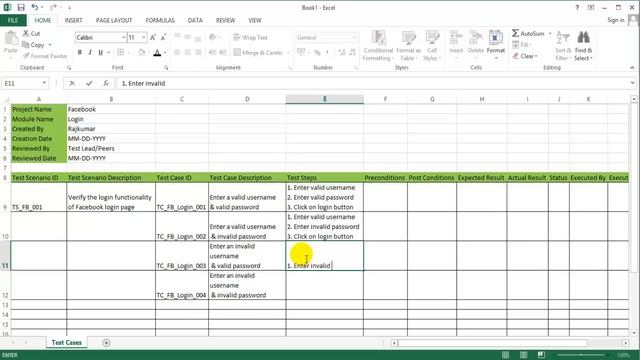Select cell TC_FB_Login_004
Viewport: 640px width, 360px height.
click(x=182, y=285)
